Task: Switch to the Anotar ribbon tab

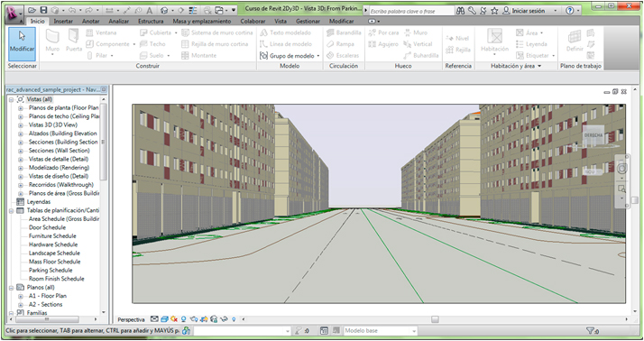Action: click(x=91, y=21)
